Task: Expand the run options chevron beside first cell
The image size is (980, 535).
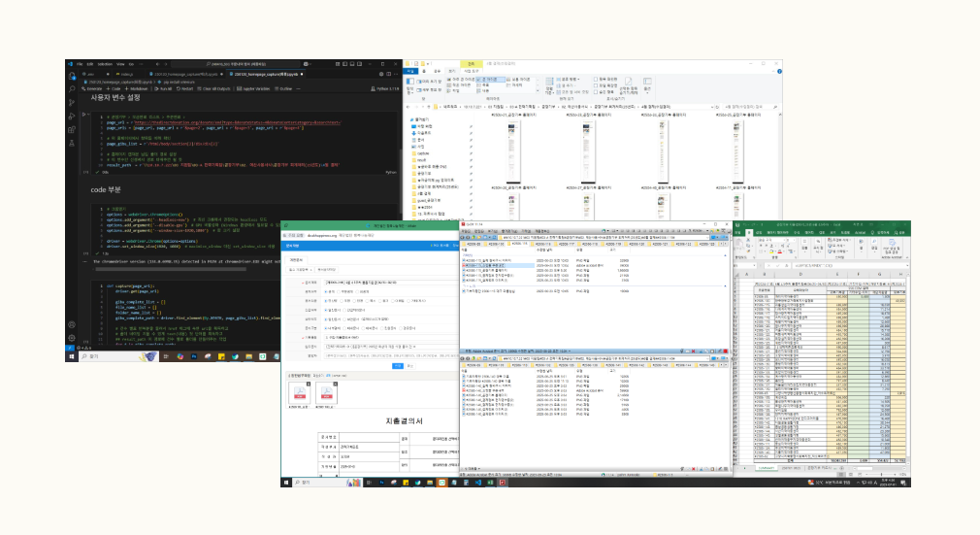Action: pos(88,115)
